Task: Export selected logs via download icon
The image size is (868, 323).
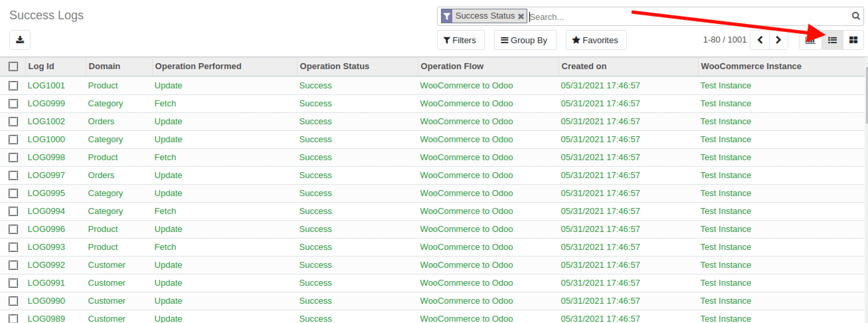Action: click(x=20, y=40)
